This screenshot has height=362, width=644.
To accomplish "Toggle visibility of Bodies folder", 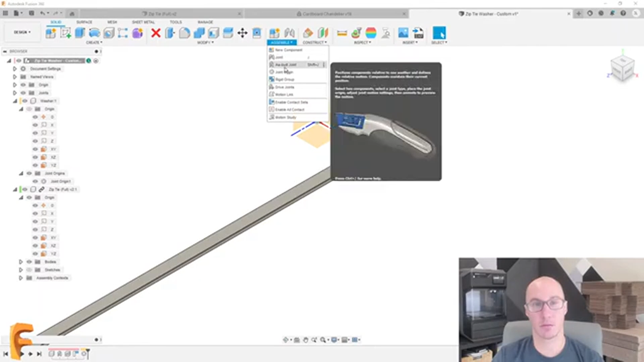I will point(29,261).
